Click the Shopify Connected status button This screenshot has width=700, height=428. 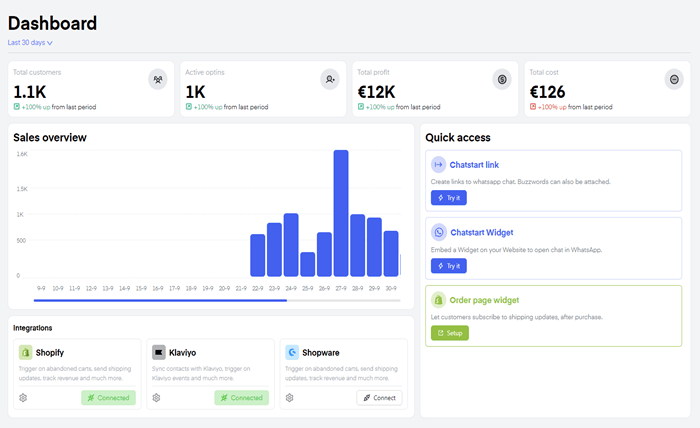(108, 398)
